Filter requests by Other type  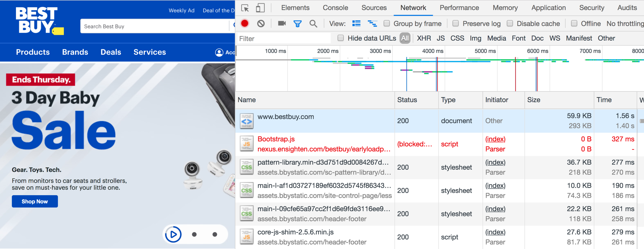point(606,38)
